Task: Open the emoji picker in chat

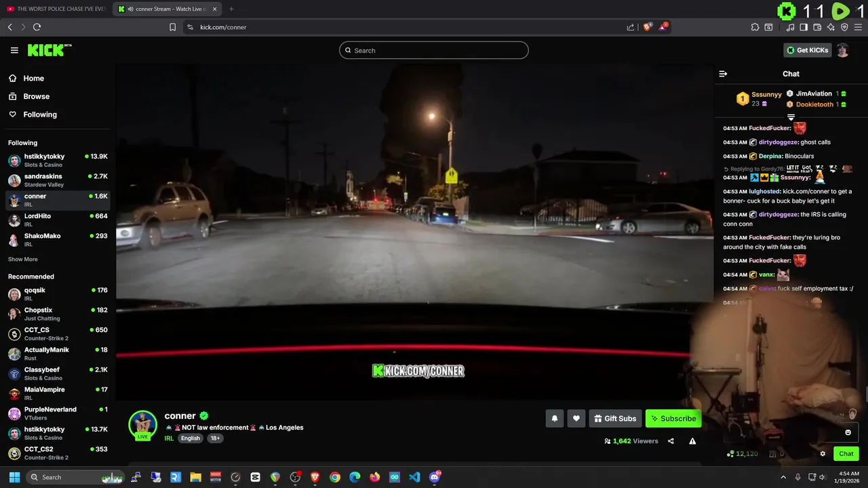Action: click(x=848, y=432)
